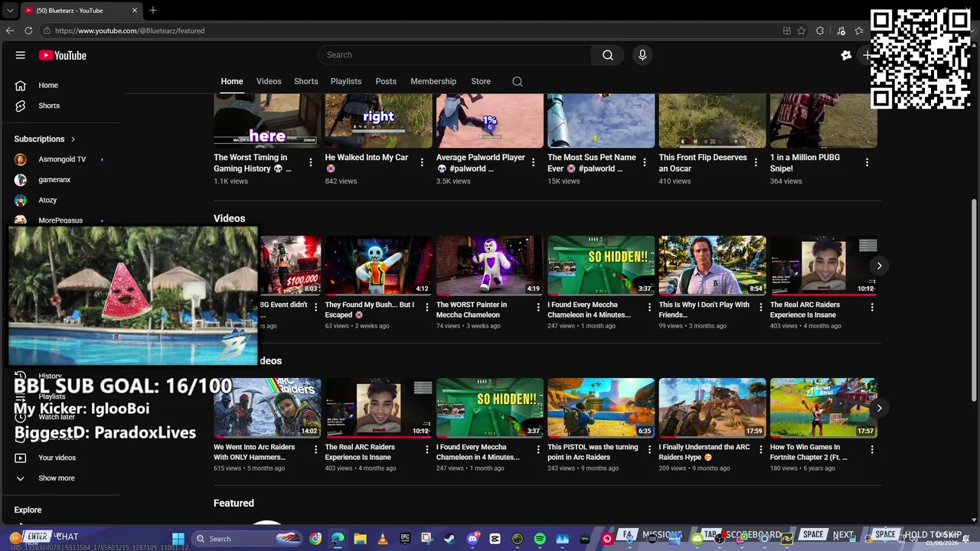The image size is (980, 551).
Task: Click the gameranx channel avatar
Action: click(x=21, y=180)
